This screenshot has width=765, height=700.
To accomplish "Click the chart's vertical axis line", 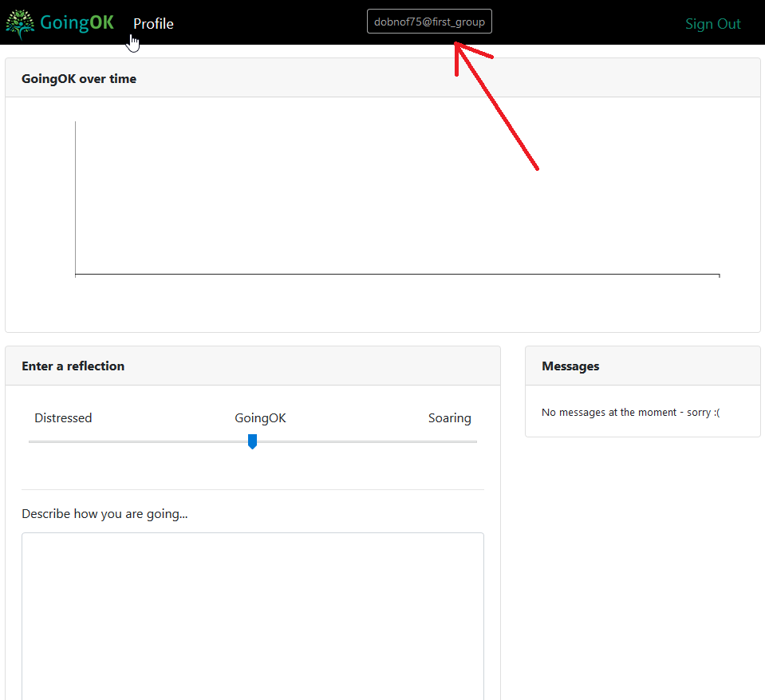I will tap(75, 200).
